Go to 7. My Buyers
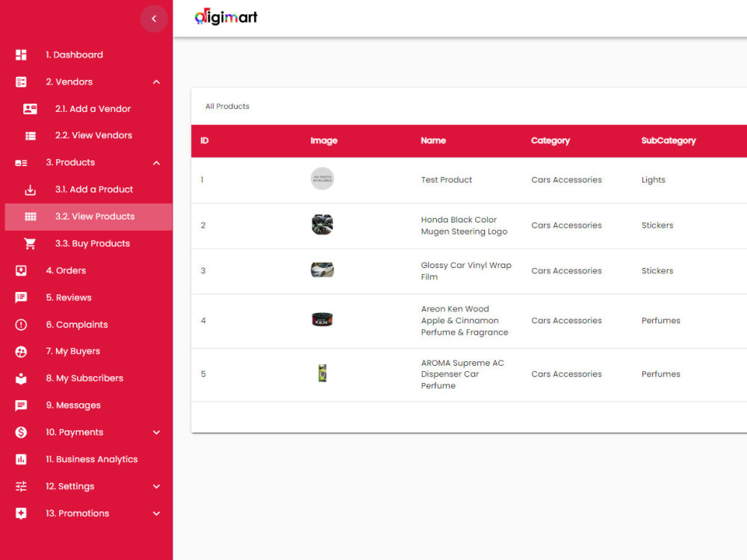The width and height of the screenshot is (747, 560). point(73,352)
